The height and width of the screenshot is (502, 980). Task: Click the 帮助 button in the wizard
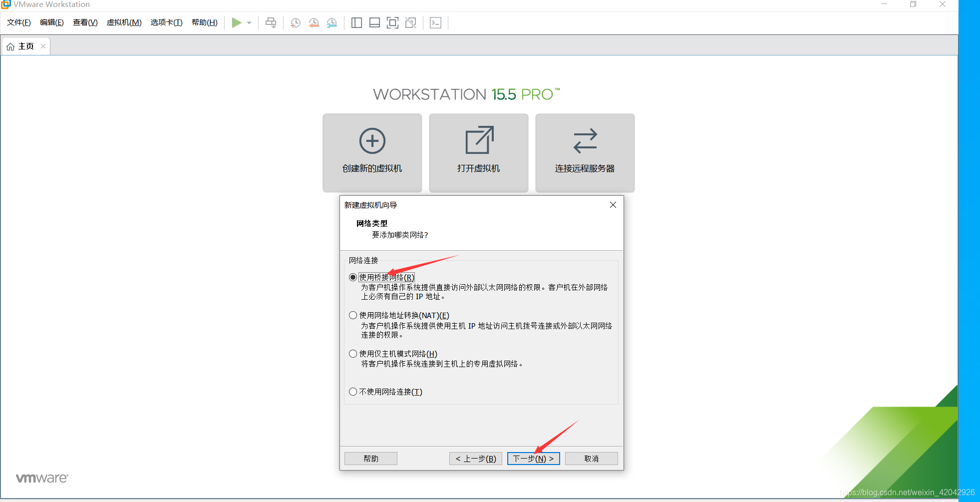click(x=371, y=459)
